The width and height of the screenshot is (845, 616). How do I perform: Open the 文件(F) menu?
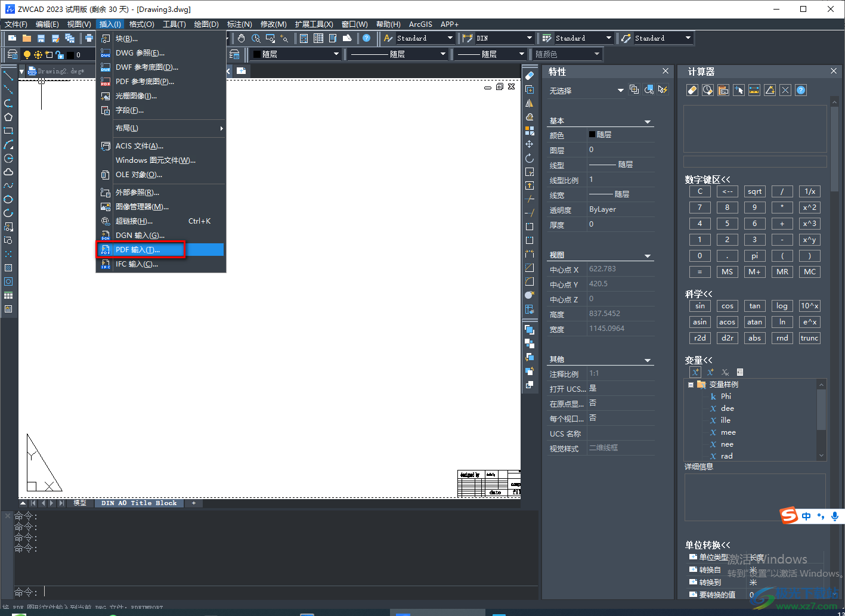tap(16, 24)
